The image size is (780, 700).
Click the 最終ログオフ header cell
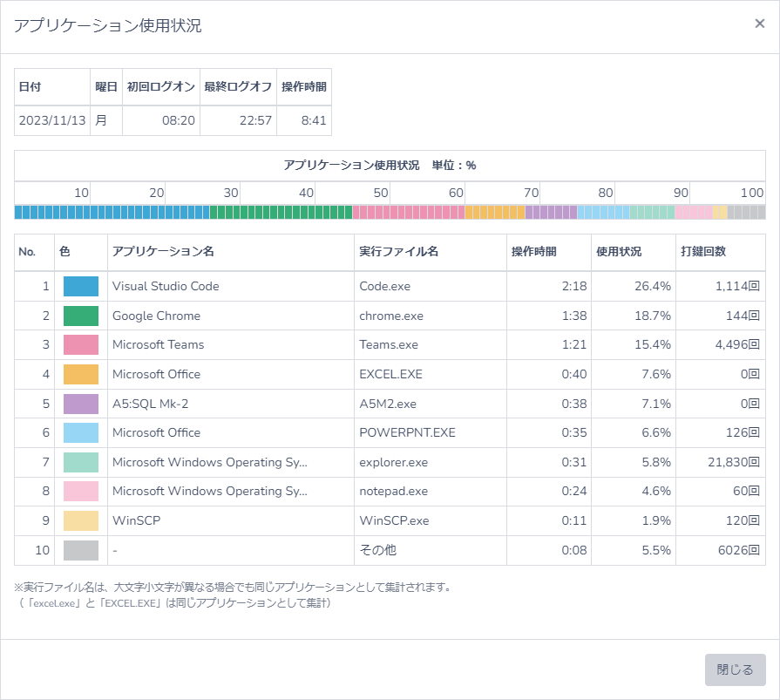click(238, 86)
